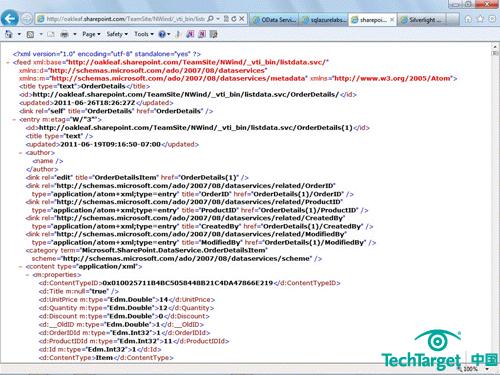Collapse the author XML element
The height and width of the screenshot is (375, 500).
[21, 153]
